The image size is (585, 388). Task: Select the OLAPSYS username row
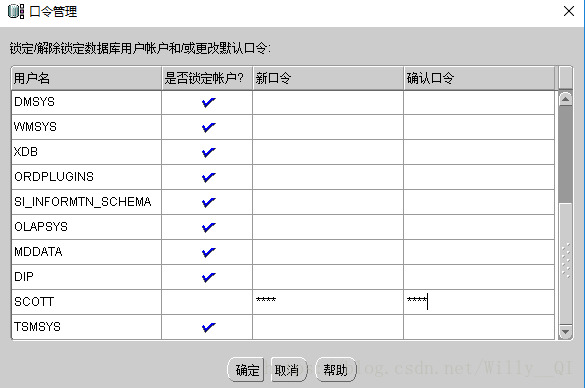pos(87,227)
